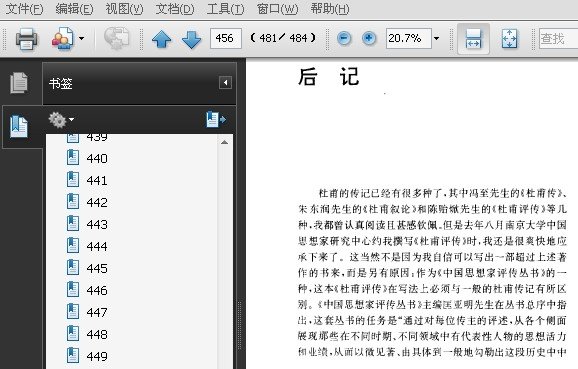Screen dimensions: 578x369
Task: Zoom out with the minus button
Action: point(344,38)
